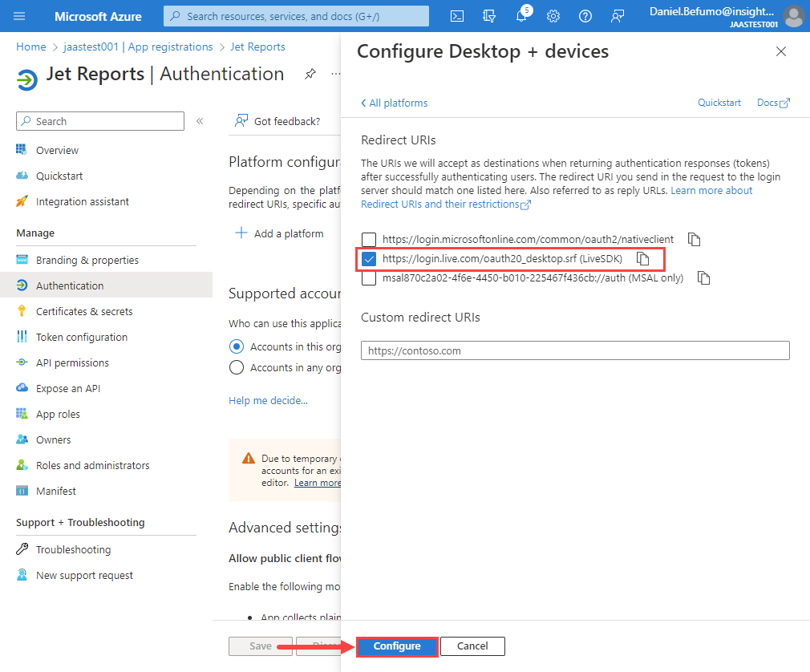
Task: Open the Docs link in the panel
Action: [773, 103]
